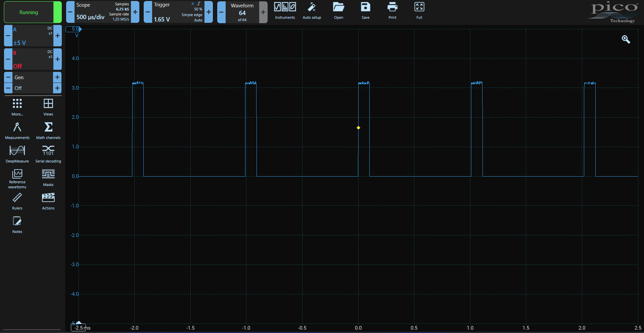Open the Notes tool
Screen dimensions: 644x333
(x=17, y=225)
